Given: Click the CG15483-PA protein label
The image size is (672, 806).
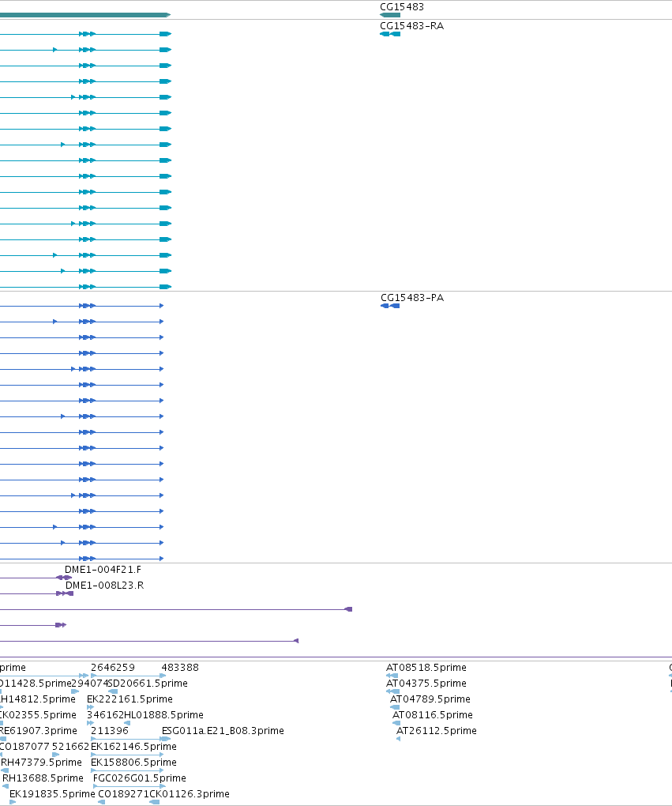Looking at the screenshot, I should coord(412,298).
